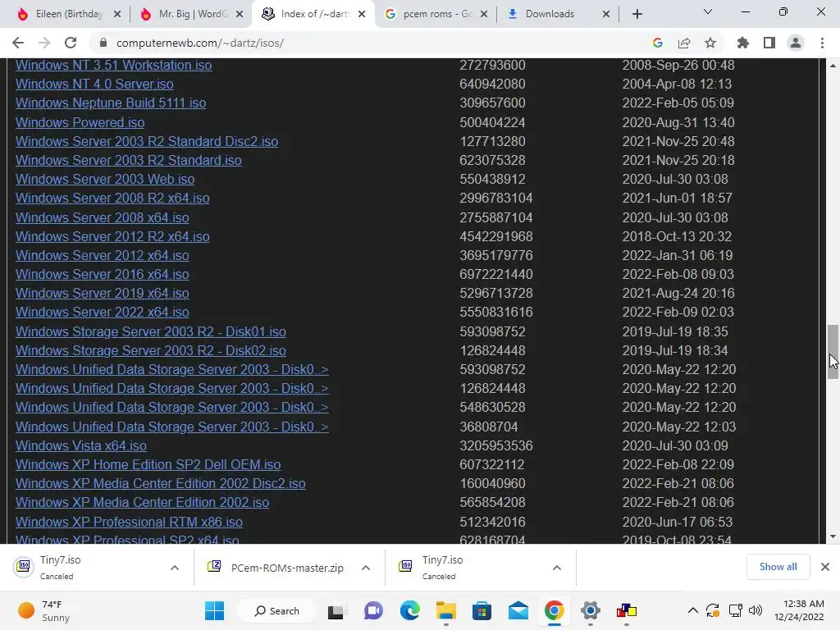Share this page via the share icon
Image resolution: width=840 pixels, height=630 pixels.
point(684,43)
